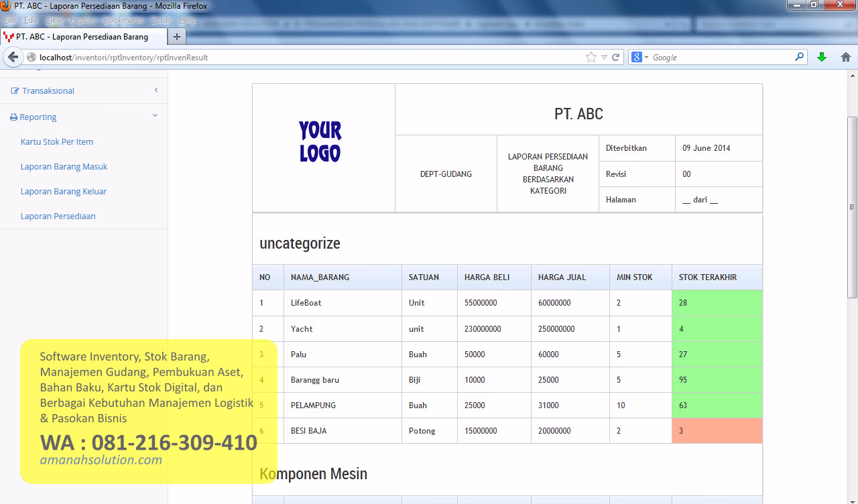The width and height of the screenshot is (858, 504).
Task: Click the 09 June 2014 date cell
Action: (x=719, y=148)
